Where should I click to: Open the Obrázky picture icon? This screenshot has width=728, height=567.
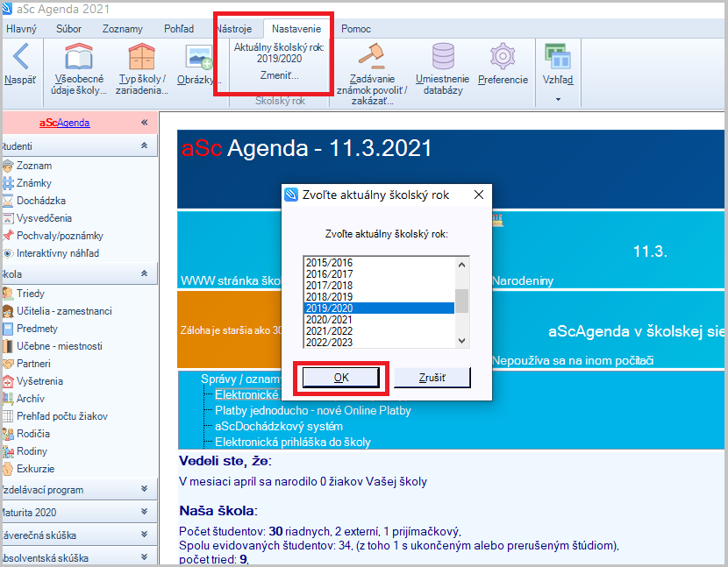(199, 58)
